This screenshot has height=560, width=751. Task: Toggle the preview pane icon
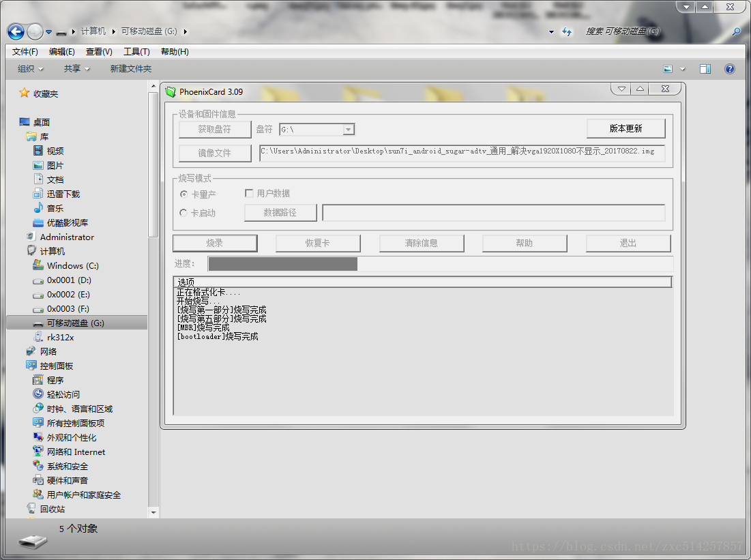705,69
